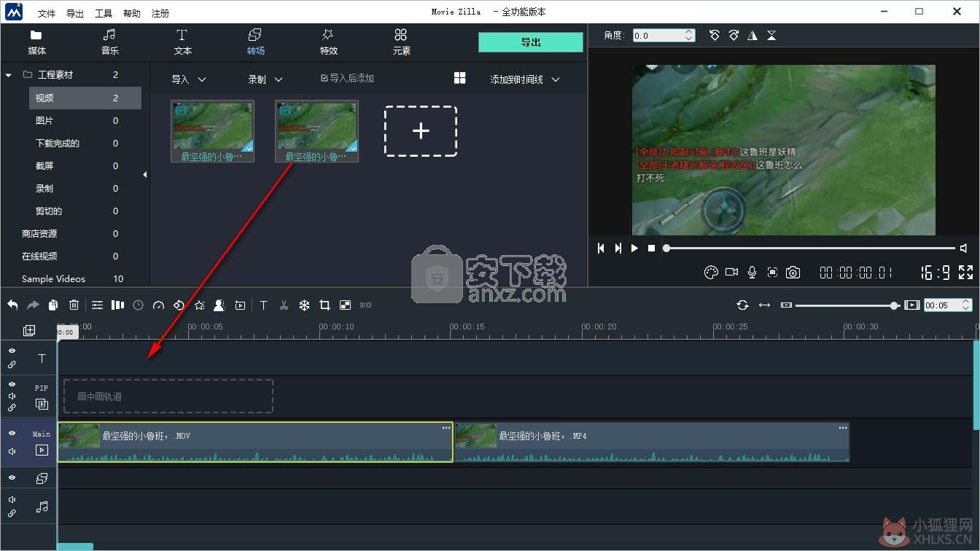Toggle eye visibility on text track

tap(12, 351)
